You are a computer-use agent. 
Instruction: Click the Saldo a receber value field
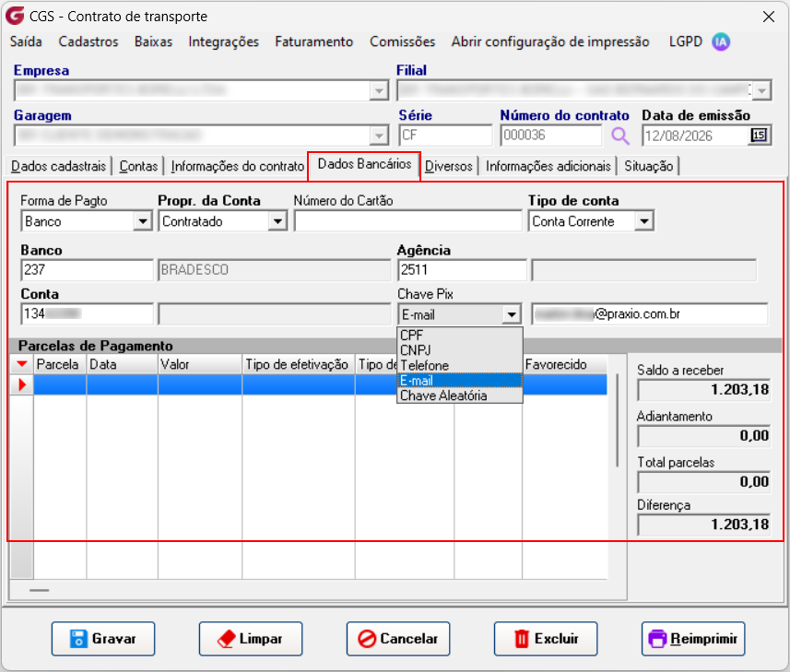click(704, 390)
